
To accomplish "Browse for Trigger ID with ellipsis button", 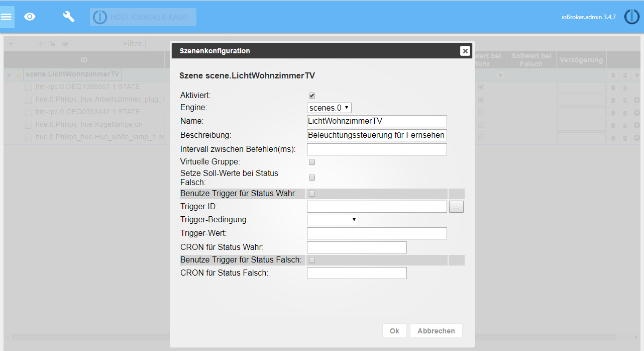I will tap(456, 207).
